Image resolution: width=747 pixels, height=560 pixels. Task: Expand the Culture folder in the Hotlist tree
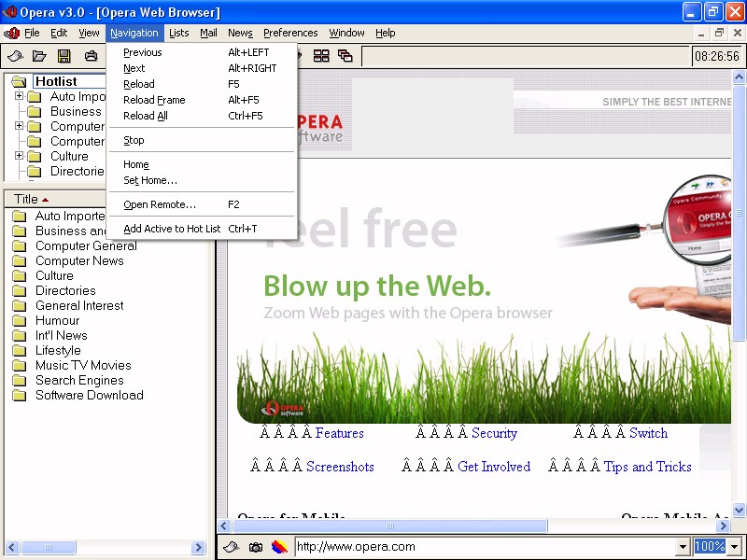pos(19,156)
